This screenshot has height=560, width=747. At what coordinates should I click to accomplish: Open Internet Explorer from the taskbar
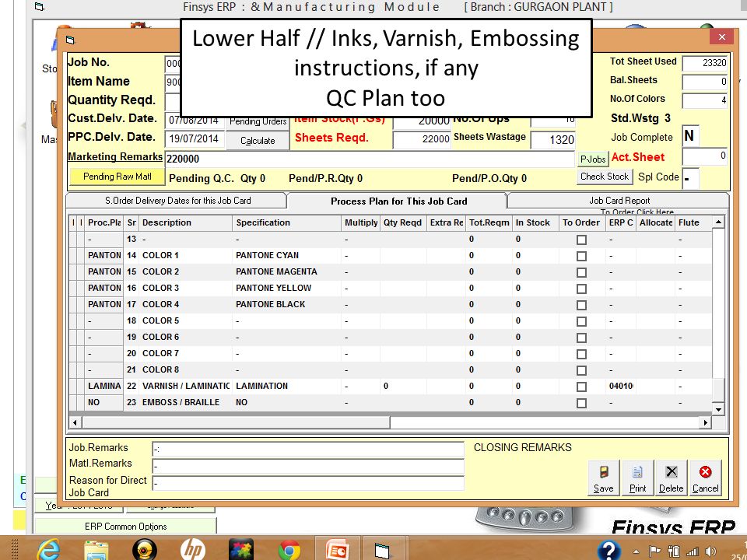(x=48, y=550)
